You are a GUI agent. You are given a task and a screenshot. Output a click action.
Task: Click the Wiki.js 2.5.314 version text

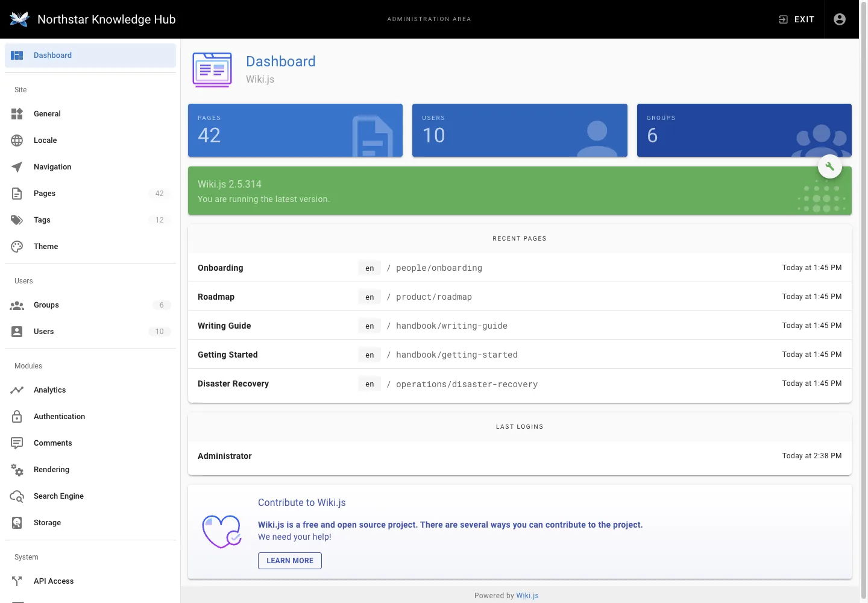[230, 185]
